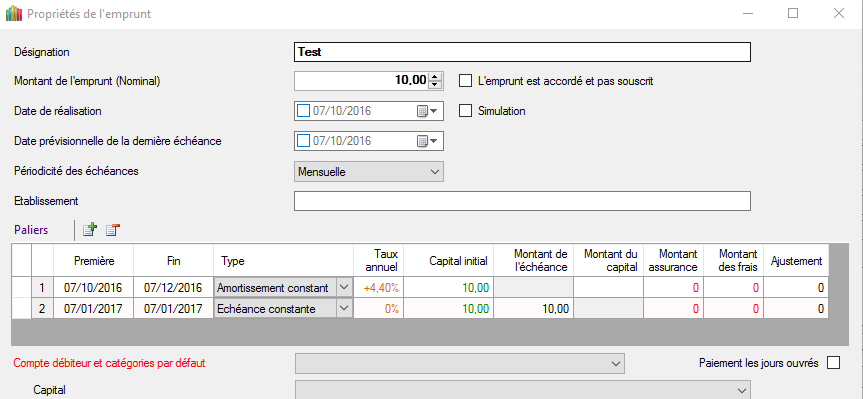
Task: Click the Fin column header
Action: click(x=173, y=261)
